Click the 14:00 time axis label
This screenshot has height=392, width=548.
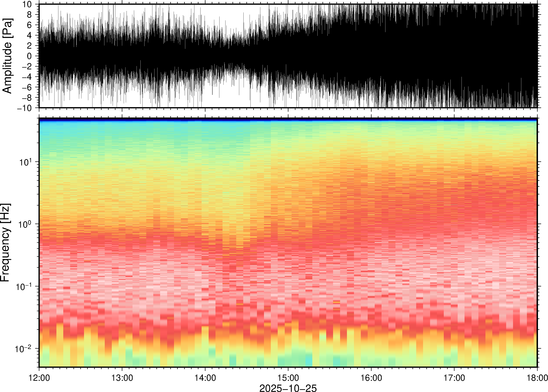click(205, 378)
